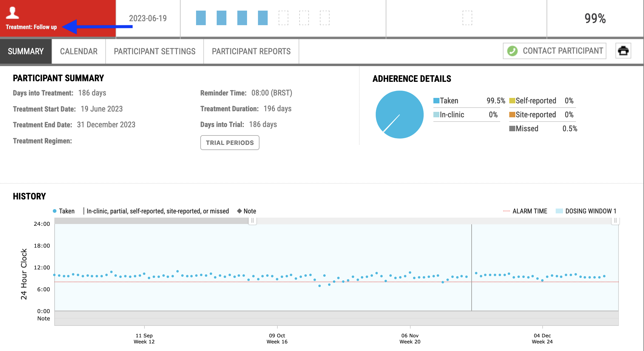Select the first blue dose square
The height and width of the screenshot is (351, 644).
[201, 18]
